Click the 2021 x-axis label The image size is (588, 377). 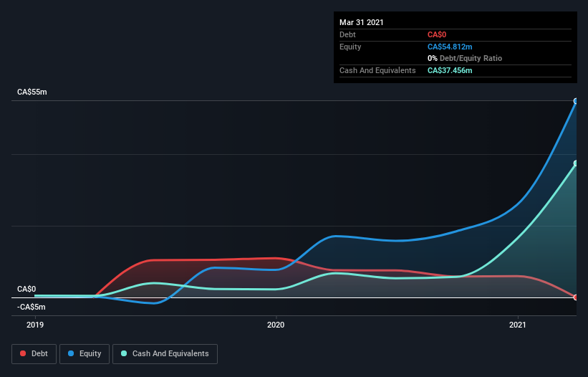[x=518, y=325]
